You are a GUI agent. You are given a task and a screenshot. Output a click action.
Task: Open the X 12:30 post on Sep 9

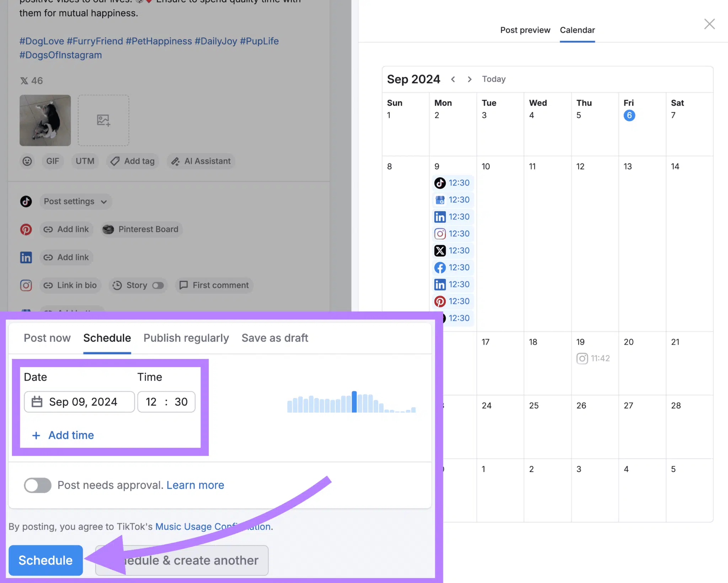pyautogui.click(x=453, y=251)
